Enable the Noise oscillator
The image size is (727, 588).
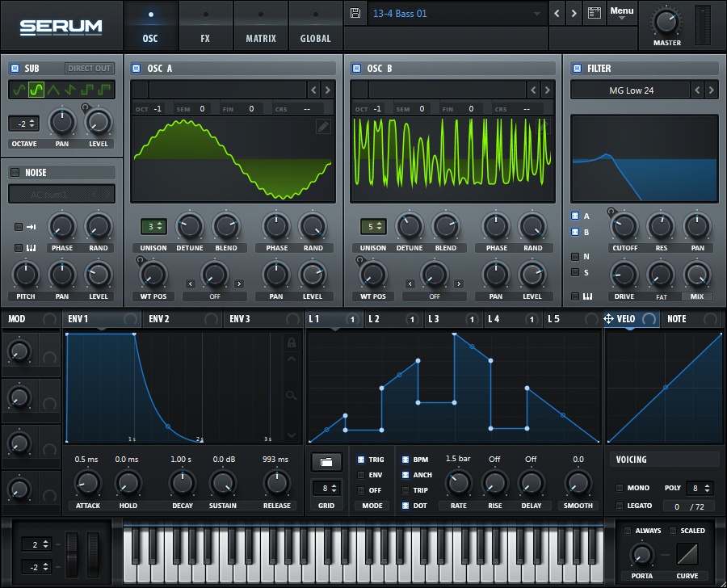coord(15,172)
